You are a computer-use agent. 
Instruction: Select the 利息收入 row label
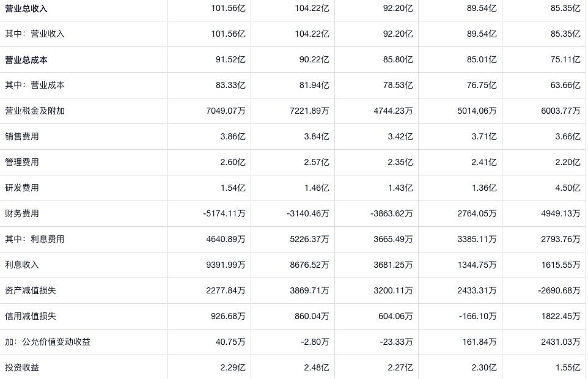22,265
